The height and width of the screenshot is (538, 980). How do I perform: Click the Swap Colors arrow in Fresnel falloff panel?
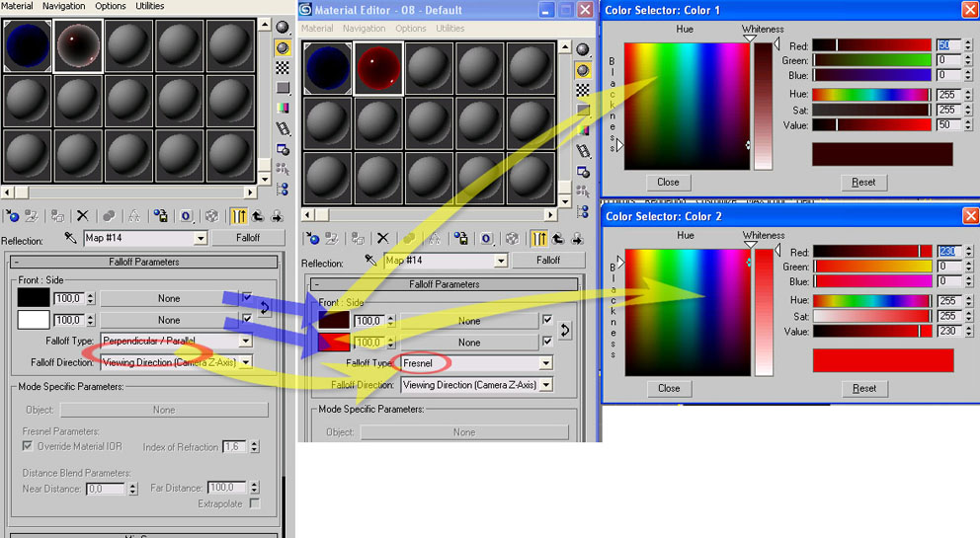pyautogui.click(x=565, y=331)
